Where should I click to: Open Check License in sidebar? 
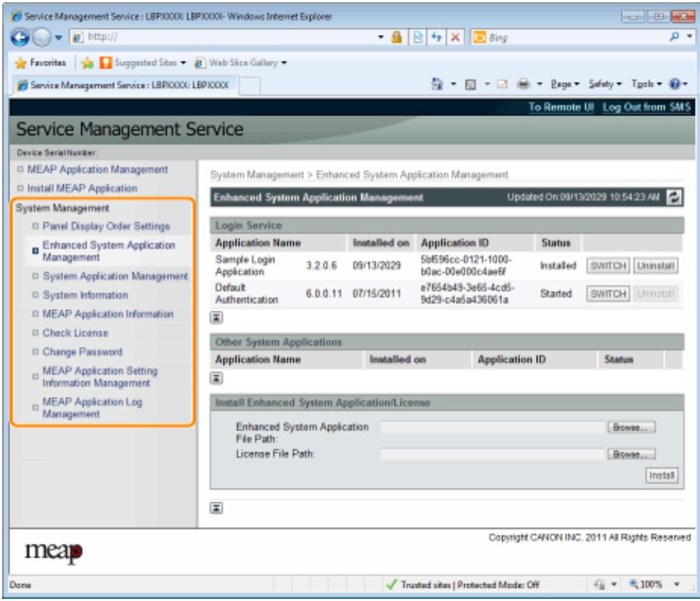point(75,333)
